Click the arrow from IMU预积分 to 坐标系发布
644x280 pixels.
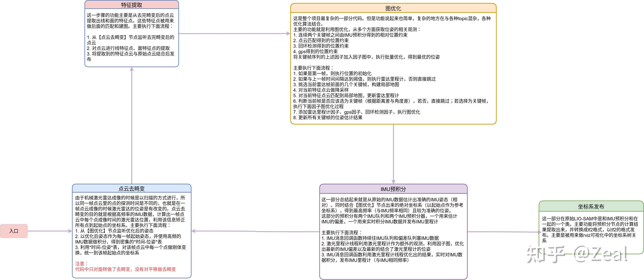502,232
